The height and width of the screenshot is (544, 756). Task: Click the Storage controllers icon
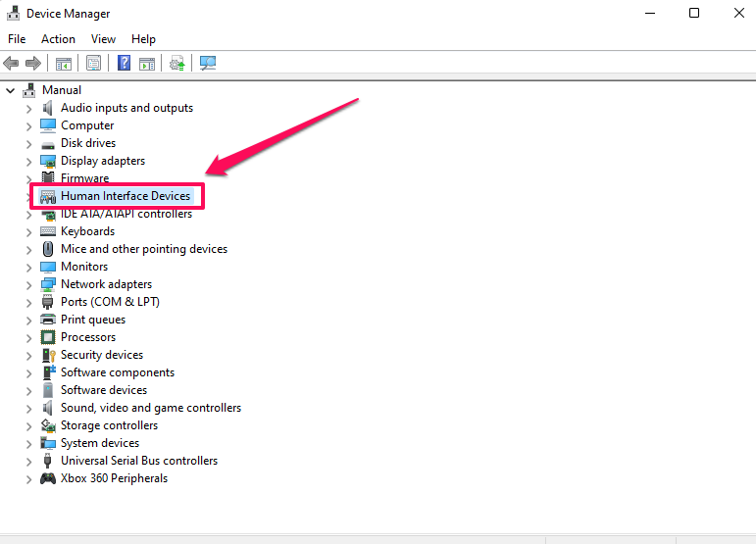(48, 425)
